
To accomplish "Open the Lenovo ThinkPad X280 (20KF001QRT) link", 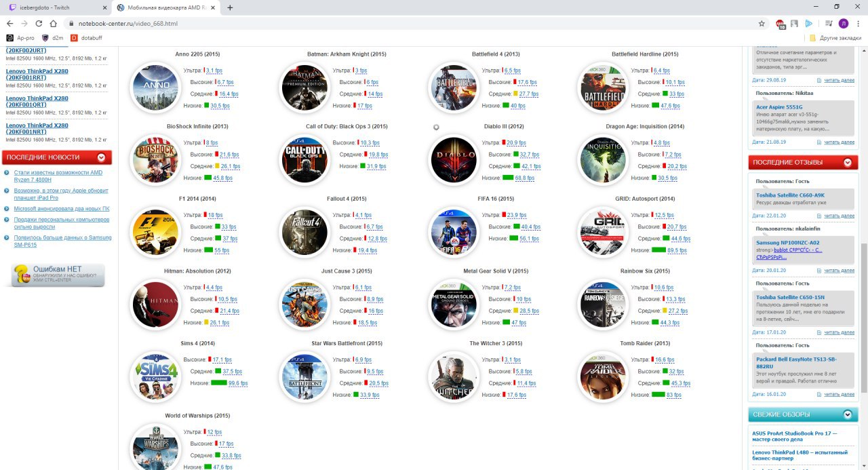I will click(37, 102).
